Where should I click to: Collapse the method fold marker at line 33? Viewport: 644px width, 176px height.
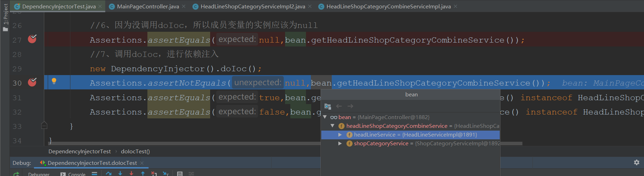[44, 125]
